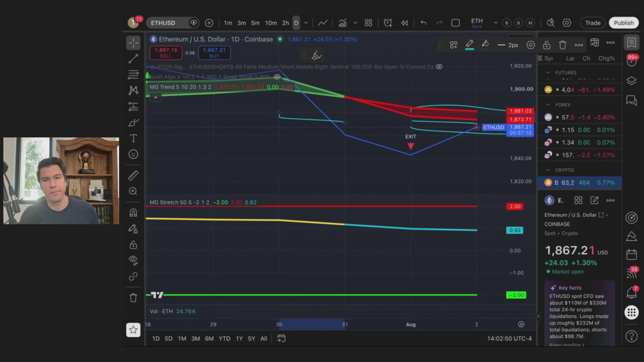Open the Fibonacci retracement tools
The height and width of the screenshot is (362, 644).
pyautogui.click(x=133, y=74)
